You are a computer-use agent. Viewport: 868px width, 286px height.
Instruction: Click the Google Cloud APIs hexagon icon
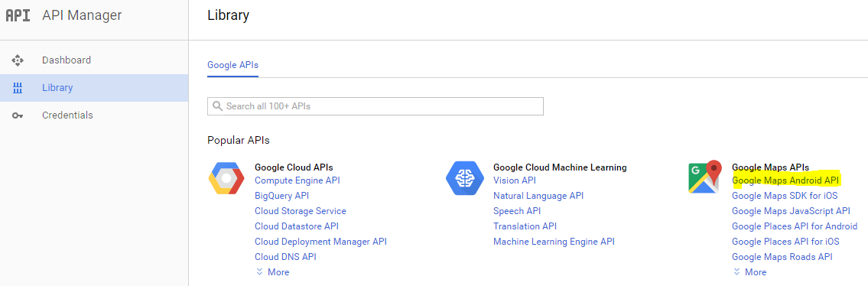coord(226,178)
